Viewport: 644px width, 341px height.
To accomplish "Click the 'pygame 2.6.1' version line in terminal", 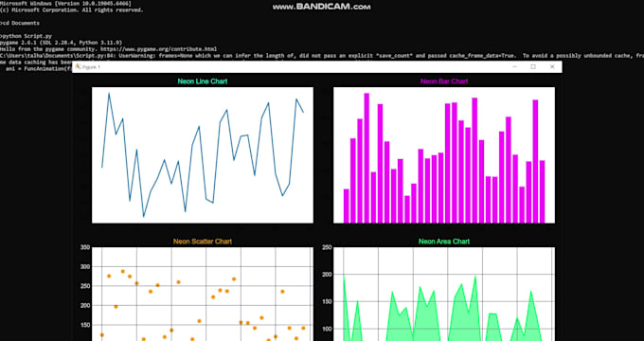I will pos(61,43).
